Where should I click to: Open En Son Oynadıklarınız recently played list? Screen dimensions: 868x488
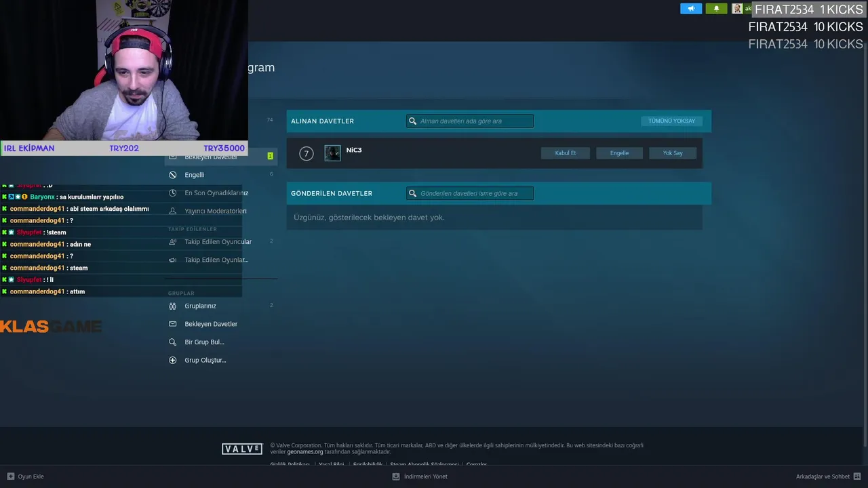click(x=216, y=193)
